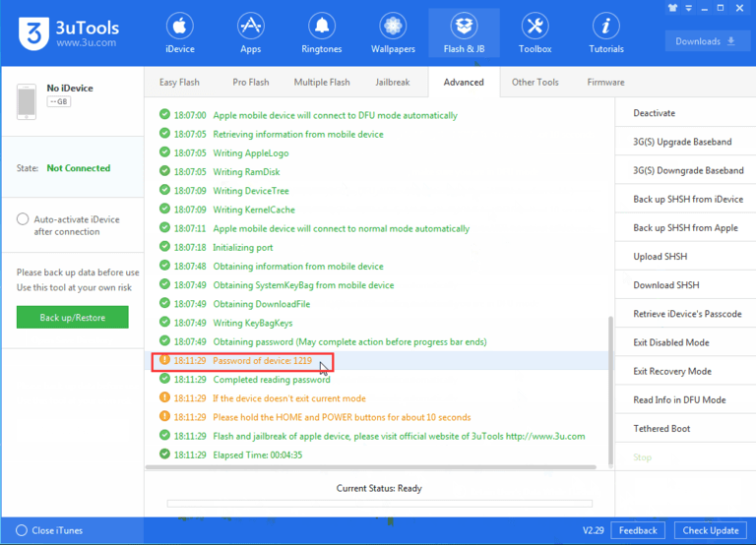756x545 pixels.
Task: Click Tethered Boot
Action: (x=685, y=428)
